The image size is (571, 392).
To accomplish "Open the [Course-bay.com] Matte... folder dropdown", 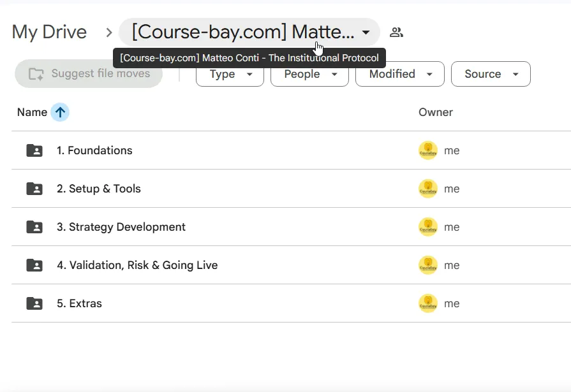I will coord(249,32).
